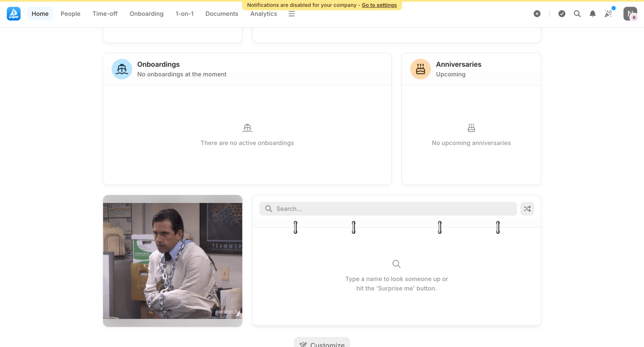644x347 pixels.
Task: Click the small gray cake placeholder icon
Action: coord(471,128)
